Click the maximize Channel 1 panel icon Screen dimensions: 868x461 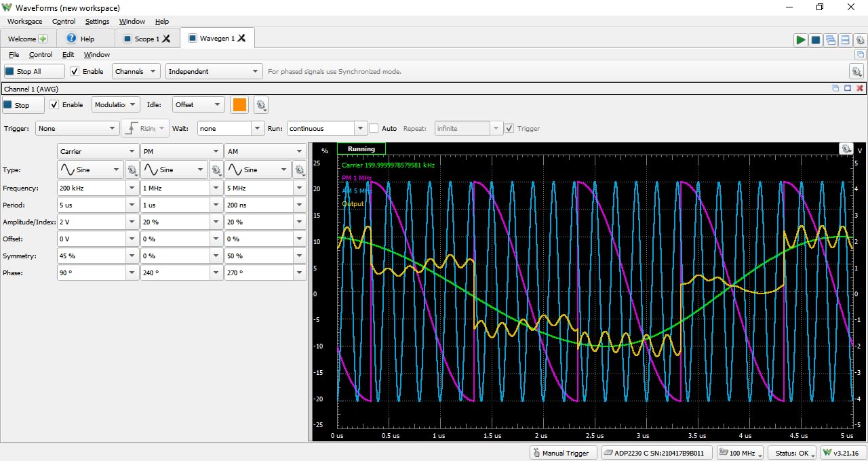(x=848, y=88)
